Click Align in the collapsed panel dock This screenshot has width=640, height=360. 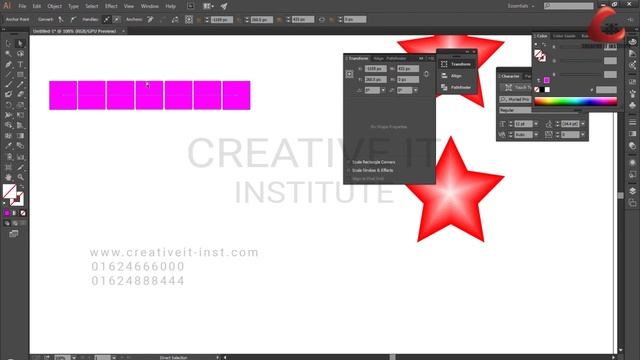(456, 76)
